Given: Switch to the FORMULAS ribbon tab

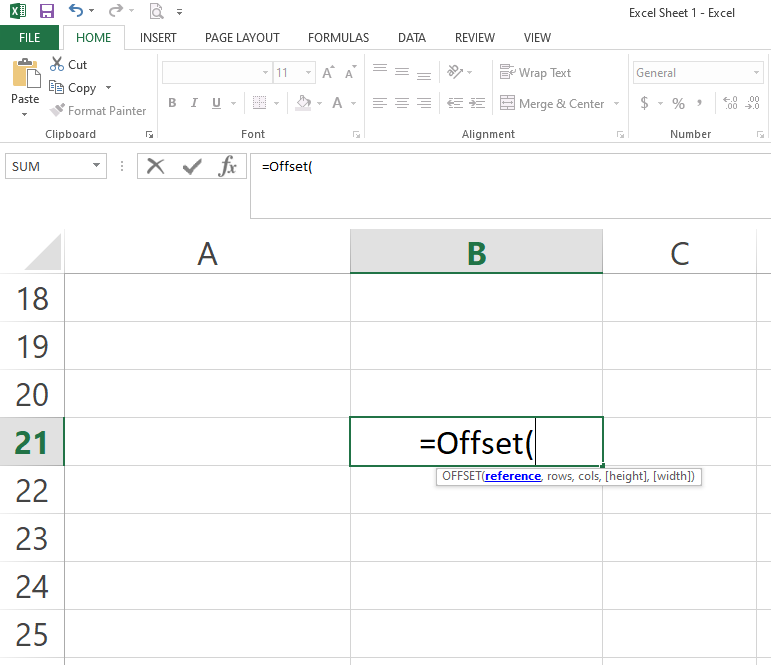Looking at the screenshot, I should (338, 38).
